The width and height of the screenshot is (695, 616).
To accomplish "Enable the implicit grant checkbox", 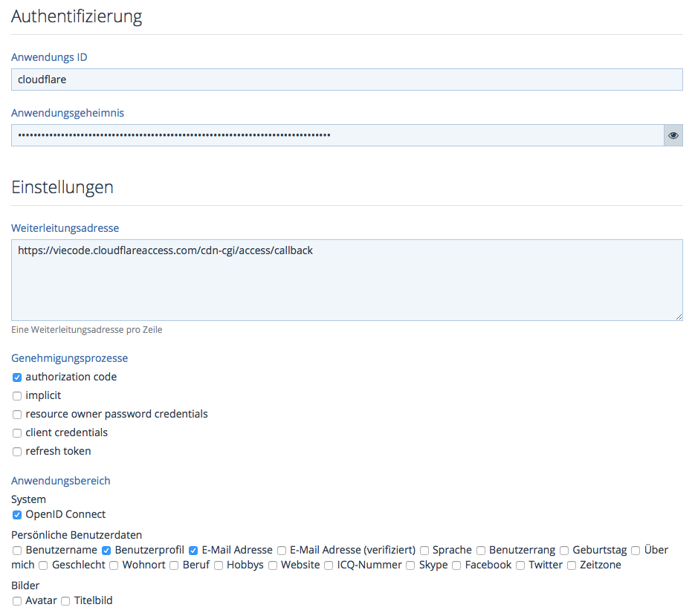I will pyautogui.click(x=17, y=396).
